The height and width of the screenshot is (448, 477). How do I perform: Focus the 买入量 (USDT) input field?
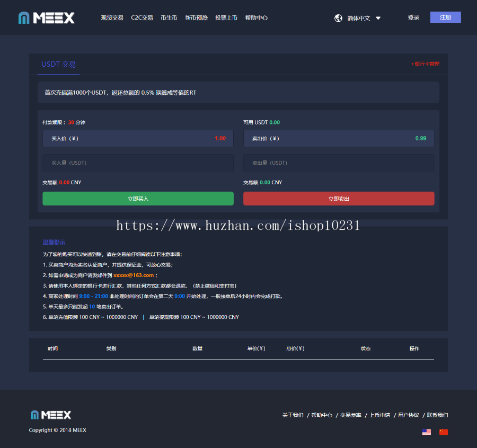tap(138, 163)
